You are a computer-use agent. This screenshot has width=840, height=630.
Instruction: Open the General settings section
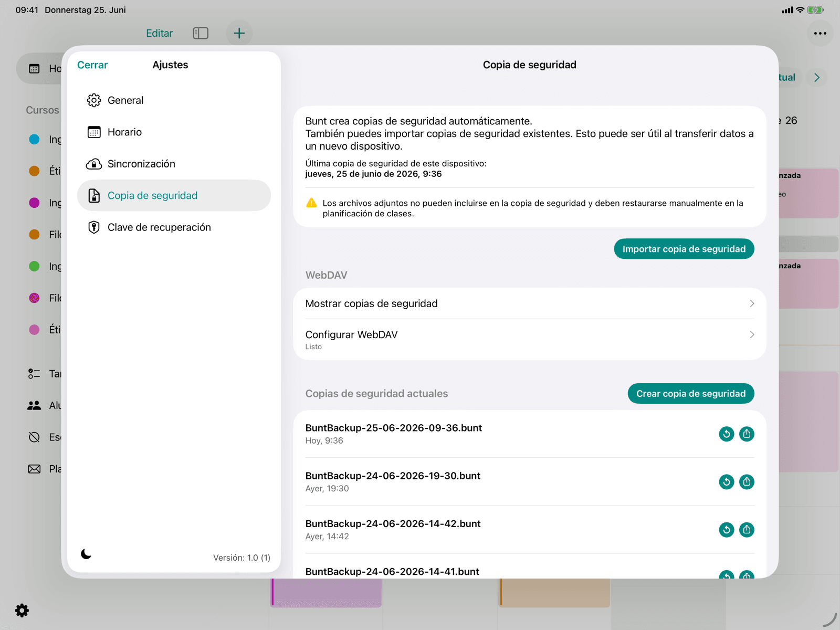tap(174, 100)
